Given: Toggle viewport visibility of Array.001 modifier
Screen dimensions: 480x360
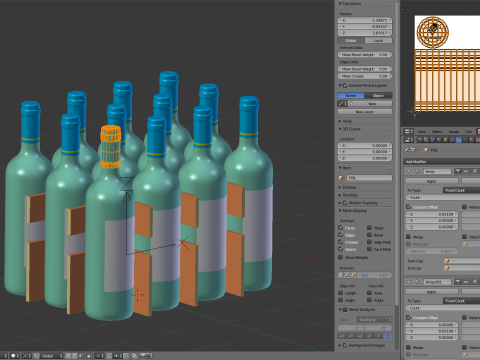Looking at the screenshot, I should click(x=466, y=282).
